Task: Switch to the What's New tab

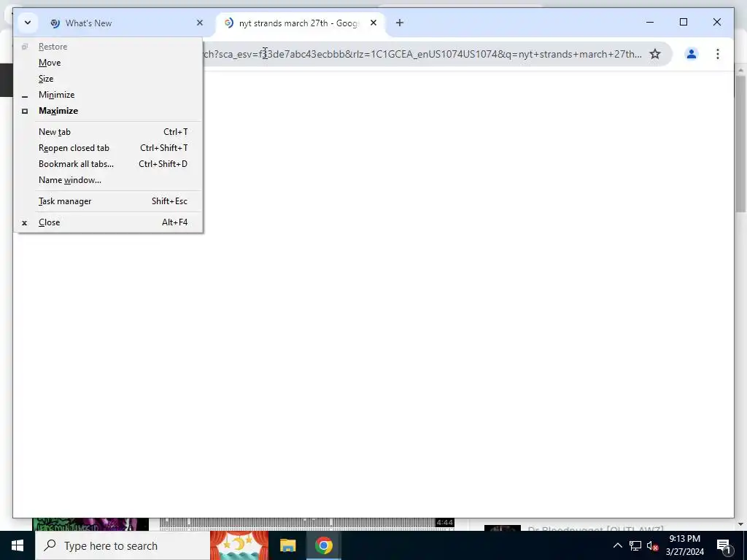Action: click(127, 23)
